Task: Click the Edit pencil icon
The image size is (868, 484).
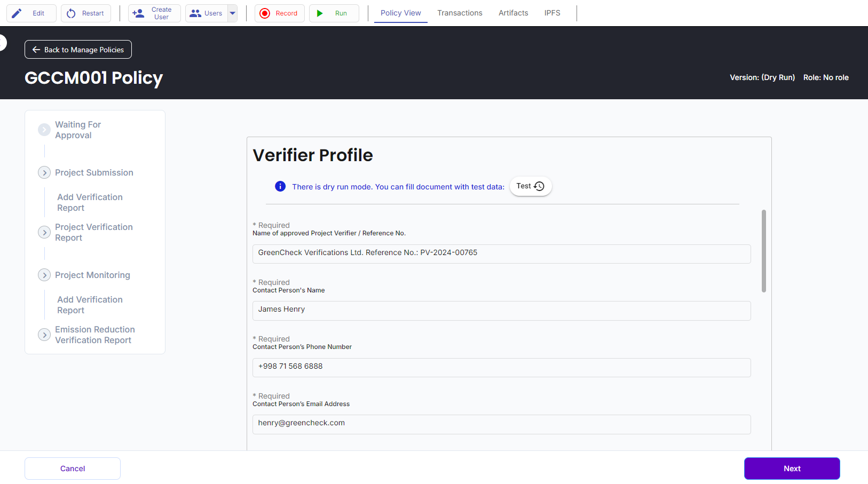Action: pyautogui.click(x=17, y=13)
